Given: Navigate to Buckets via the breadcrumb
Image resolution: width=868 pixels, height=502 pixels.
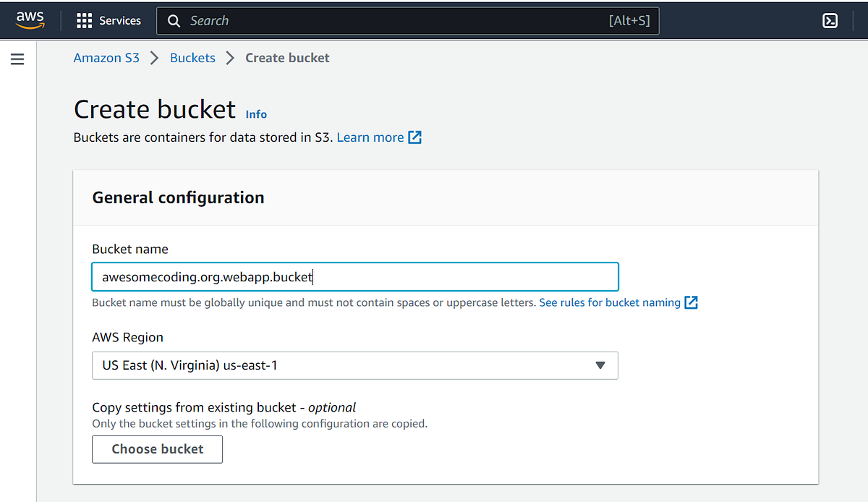Looking at the screenshot, I should click(x=192, y=57).
